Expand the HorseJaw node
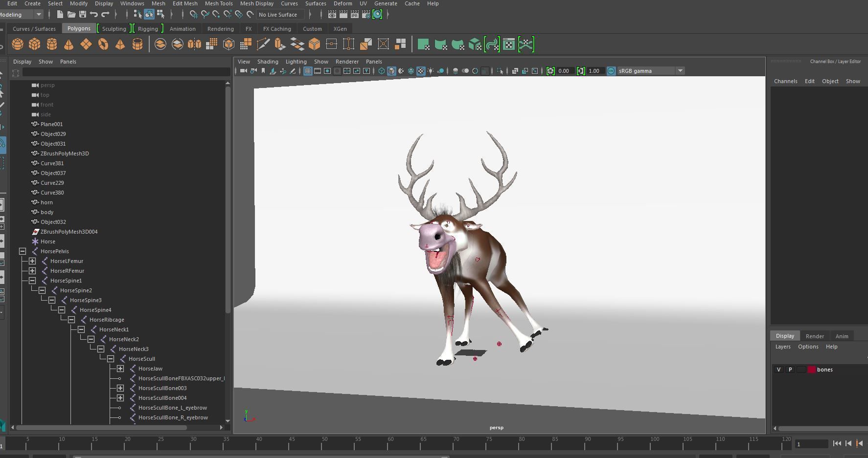The height and width of the screenshot is (458, 868). pyautogui.click(x=120, y=369)
